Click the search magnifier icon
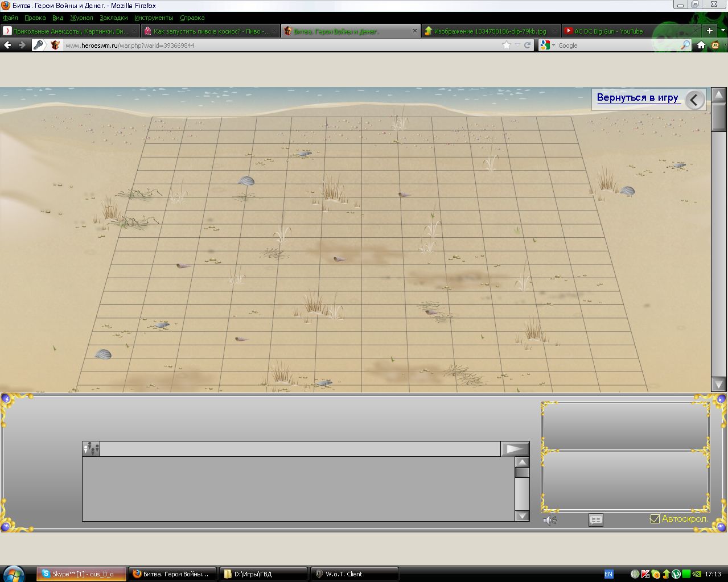 [685, 45]
